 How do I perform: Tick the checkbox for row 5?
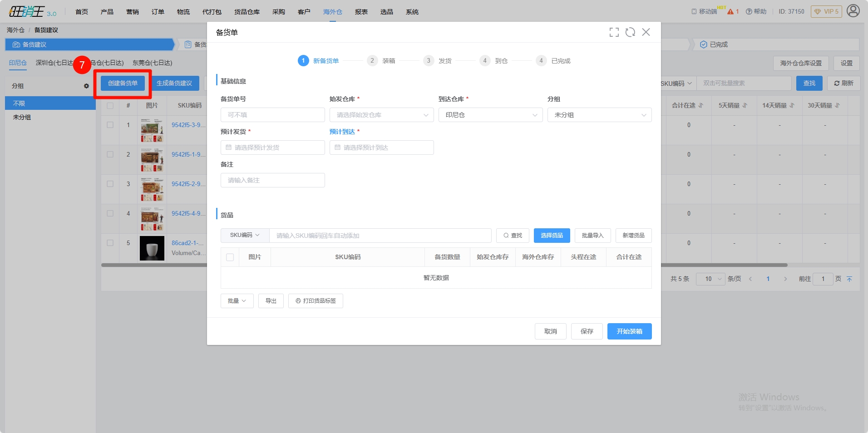click(110, 243)
